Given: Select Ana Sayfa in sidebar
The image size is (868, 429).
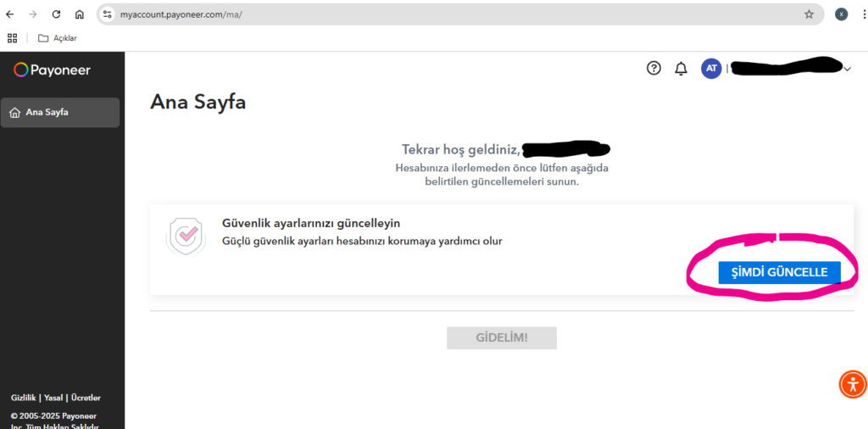Looking at the screenshot, I should (60, 113).
